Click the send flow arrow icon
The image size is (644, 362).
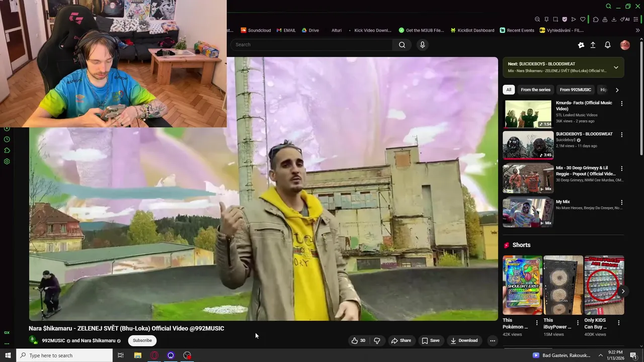pos(574,19)
